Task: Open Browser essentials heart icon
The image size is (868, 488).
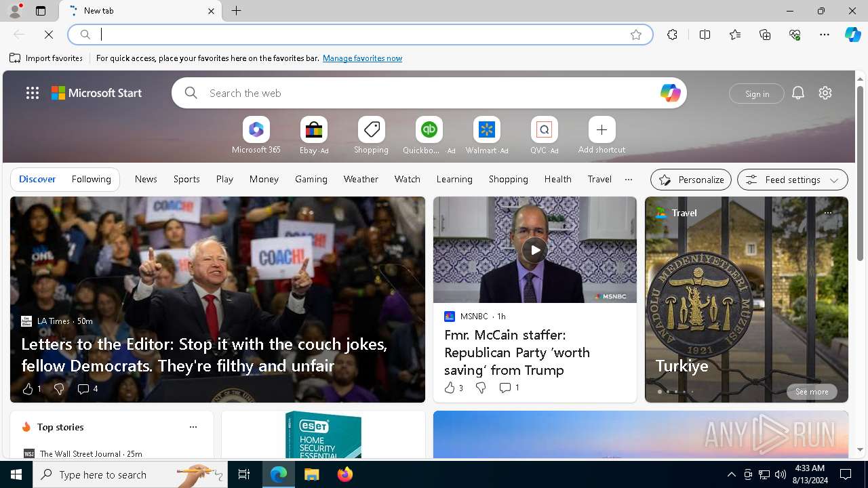Action: coord(795,35)
